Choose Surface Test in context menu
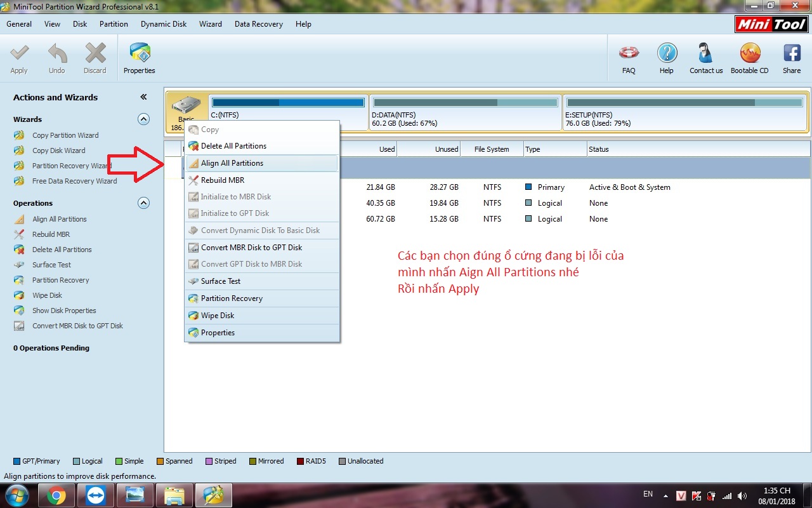Viewport: 812px width, 508px height. 262,281
